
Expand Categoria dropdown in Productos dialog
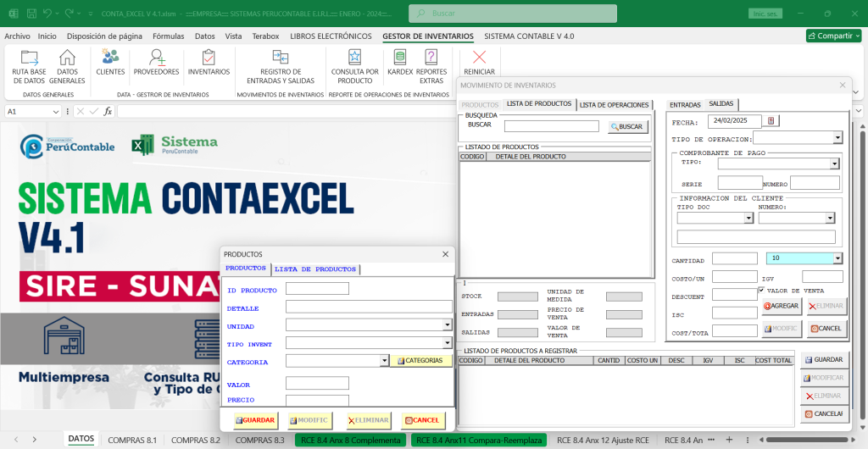tap(385, 361)
